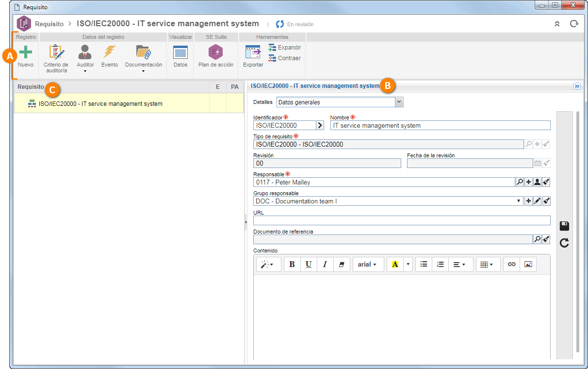
Task: Click the add plus icon for Responsable
Action: coord(529,182)
